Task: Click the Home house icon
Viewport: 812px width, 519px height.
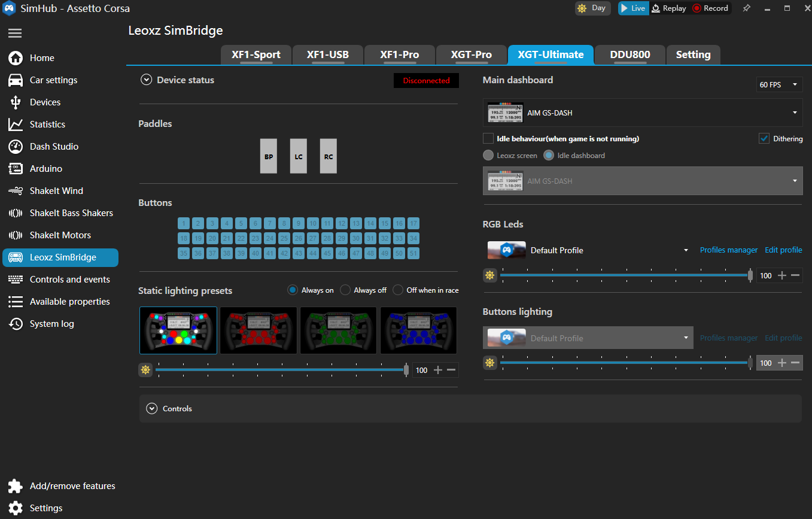Action: pos(16,58)
